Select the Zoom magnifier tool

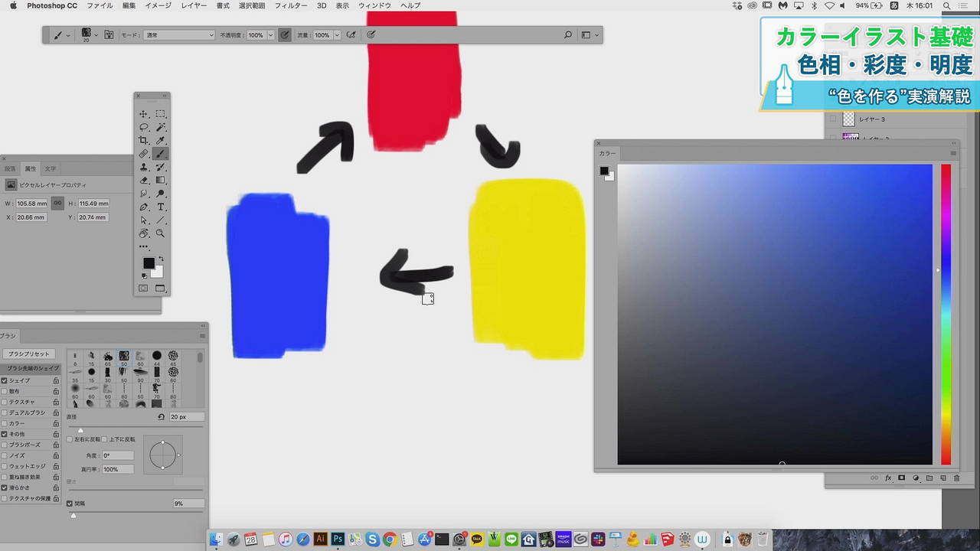[x=160, y=233]
